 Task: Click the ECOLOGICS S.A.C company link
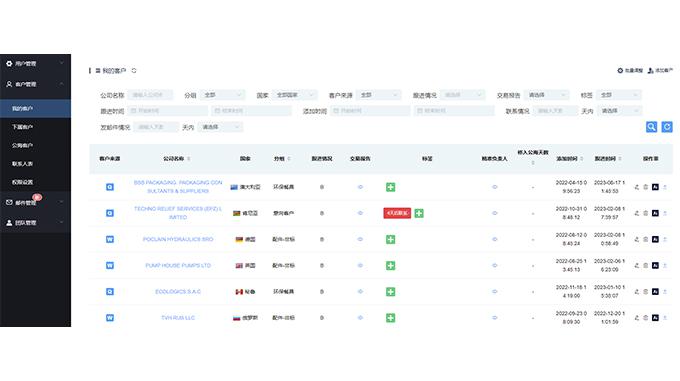[x=178, y=292]
